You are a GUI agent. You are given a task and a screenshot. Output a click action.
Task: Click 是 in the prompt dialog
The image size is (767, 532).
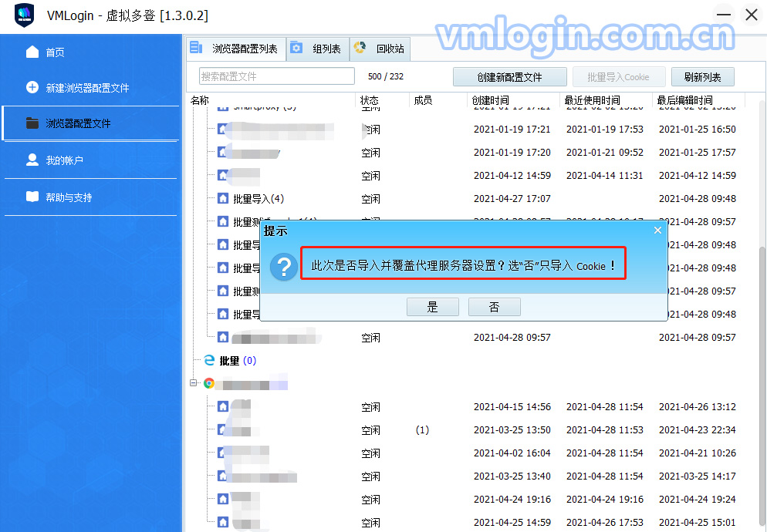click(432, 307)
